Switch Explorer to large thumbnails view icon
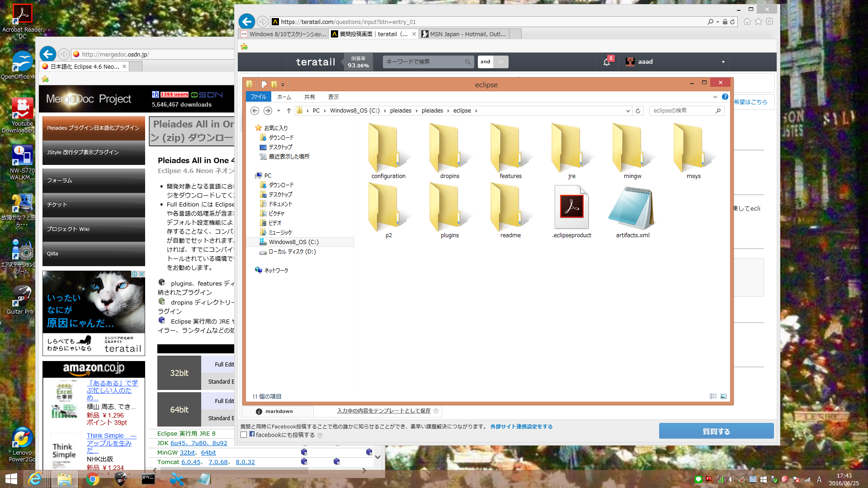The width and height of the screenshot is (868, 488). click(x=723, y=396)
